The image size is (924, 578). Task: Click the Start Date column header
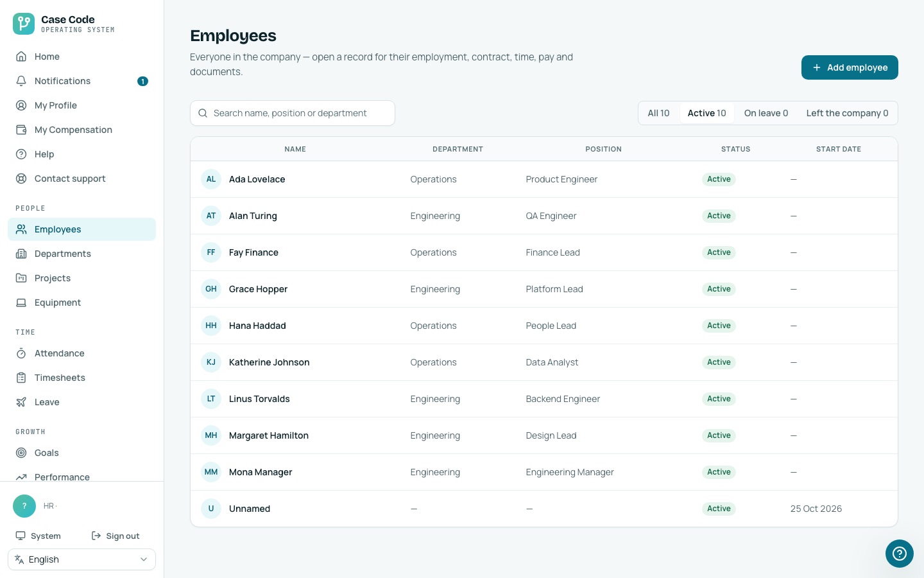click(x=839, y=149)
